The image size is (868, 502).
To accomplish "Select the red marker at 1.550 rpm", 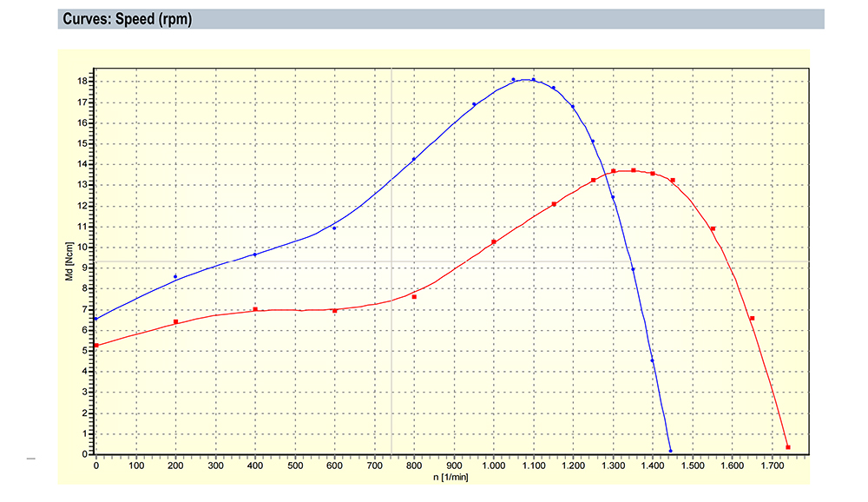I will [713, 228].
